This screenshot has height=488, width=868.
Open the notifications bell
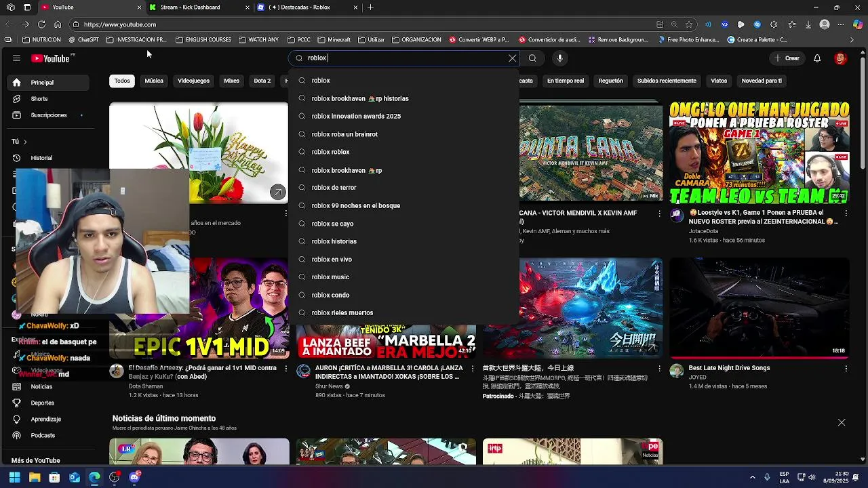pyautogui.click(x=817, y=58)
